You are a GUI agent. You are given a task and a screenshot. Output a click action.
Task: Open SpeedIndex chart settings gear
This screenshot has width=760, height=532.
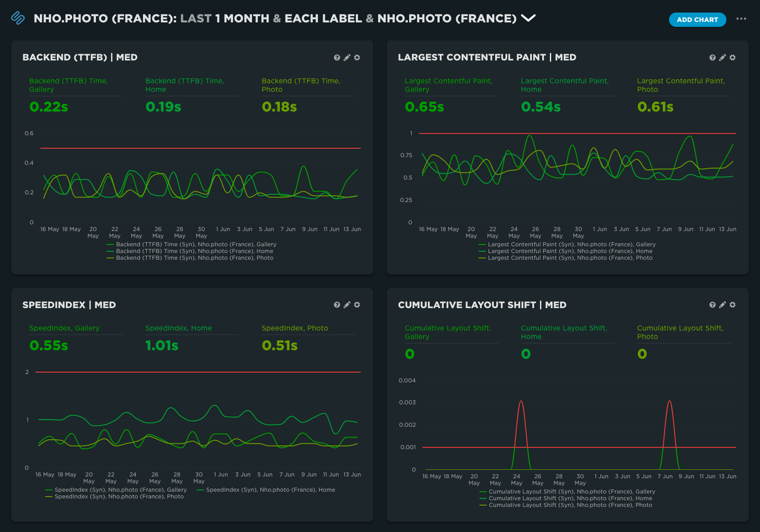pyautogui.click(x=357, y=305)
